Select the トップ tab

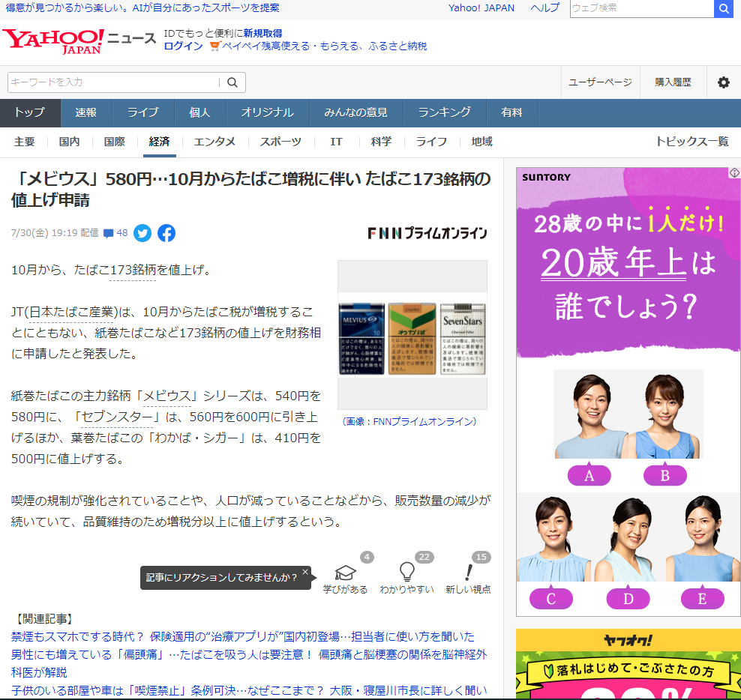pos(30,112)
